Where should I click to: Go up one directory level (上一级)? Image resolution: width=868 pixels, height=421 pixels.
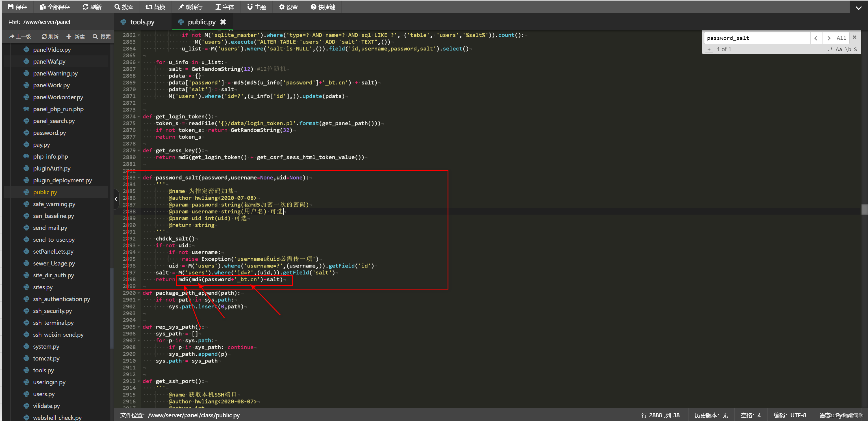(21, 36)
